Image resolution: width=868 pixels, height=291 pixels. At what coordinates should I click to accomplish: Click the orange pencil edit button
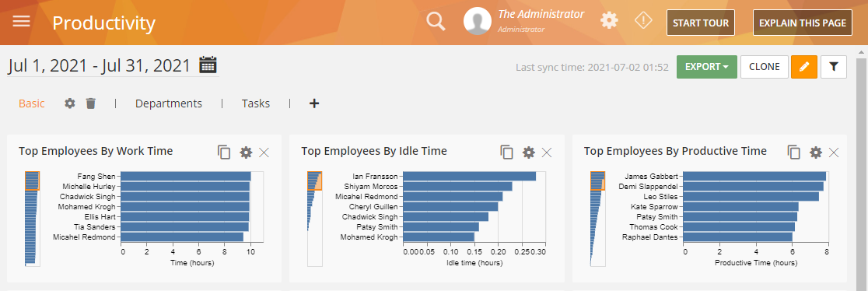[803, 66]
